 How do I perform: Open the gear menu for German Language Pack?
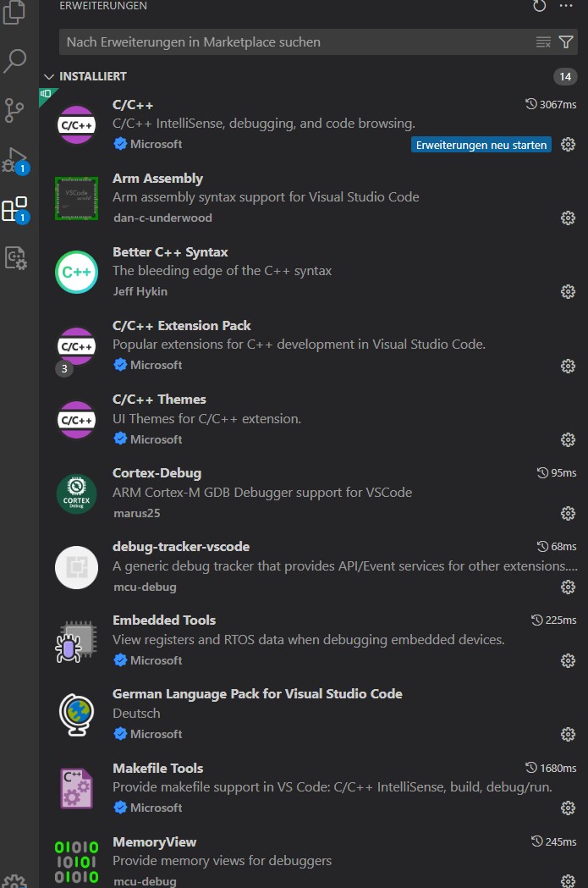click(x=569, y=734)
